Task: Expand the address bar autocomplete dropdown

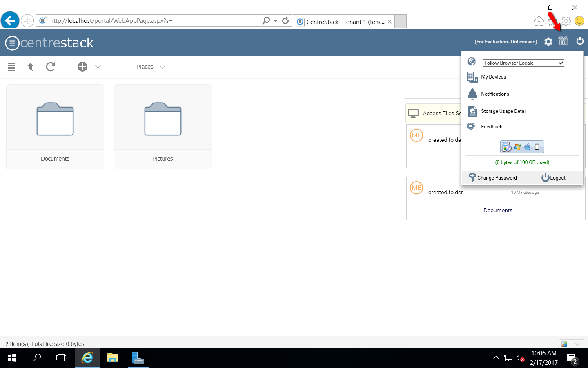Action: coord(276,21)
